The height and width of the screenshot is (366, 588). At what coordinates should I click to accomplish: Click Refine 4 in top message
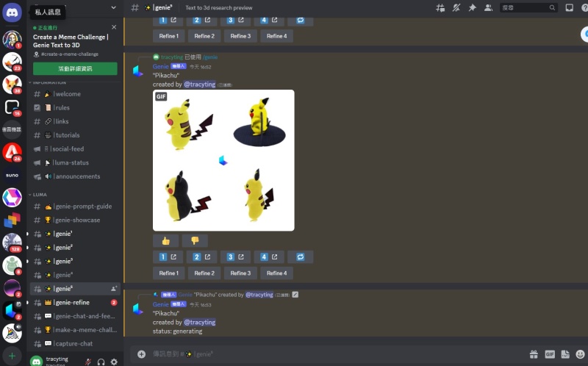click(x=277, y=36)
